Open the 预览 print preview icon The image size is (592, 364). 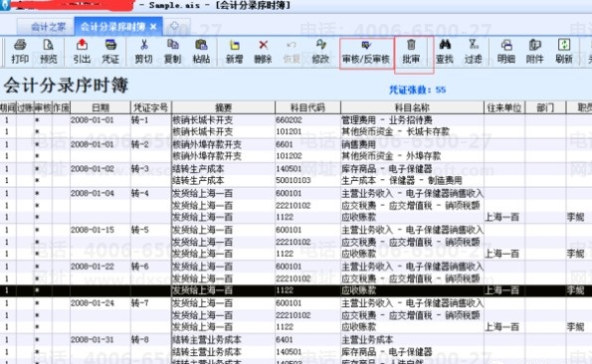tap(49, 45)
